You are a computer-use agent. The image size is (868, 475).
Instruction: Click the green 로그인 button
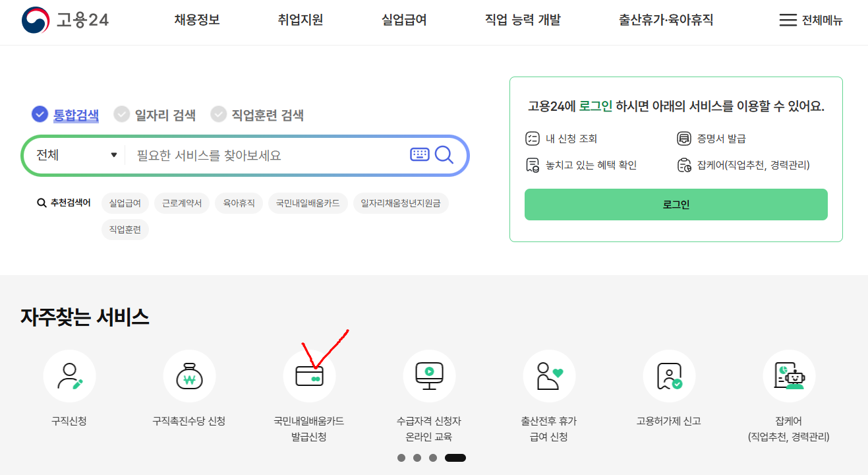click(x=676, y=205)
